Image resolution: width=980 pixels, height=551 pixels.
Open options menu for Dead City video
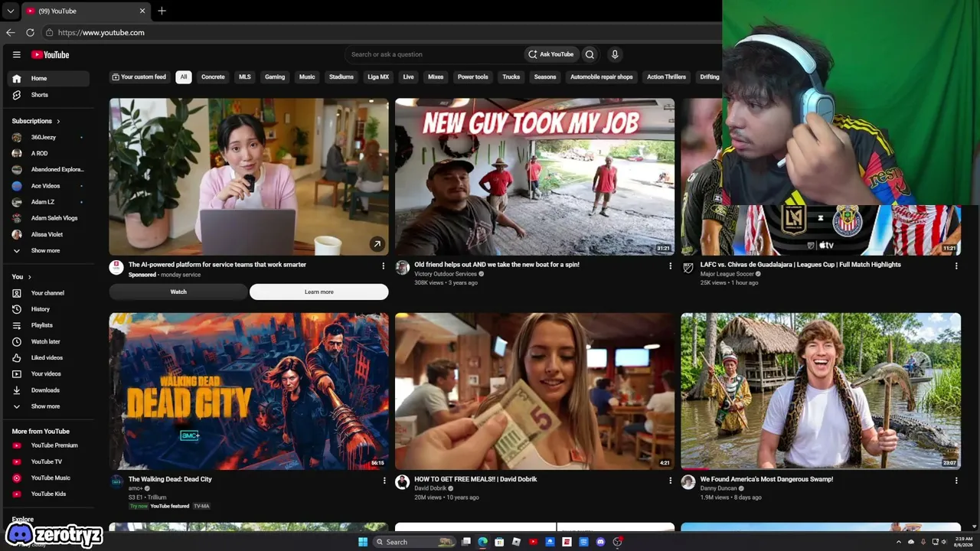point(384,481)
